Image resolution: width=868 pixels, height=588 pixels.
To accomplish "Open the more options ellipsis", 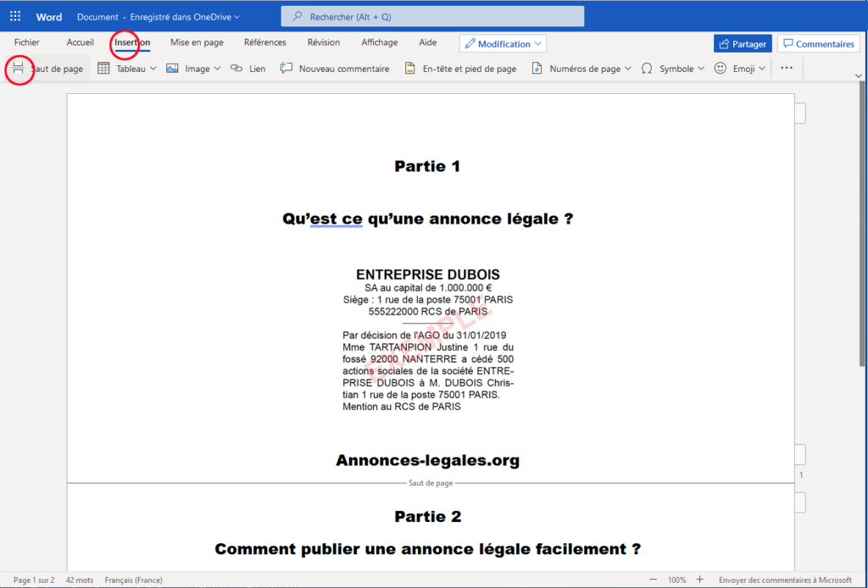I will point(787,68).
